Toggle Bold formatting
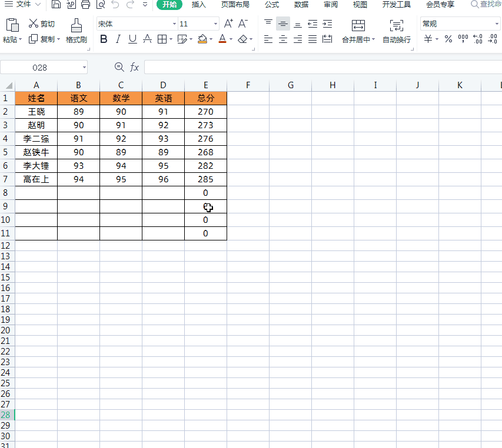This screenshot has width=502, height=448. 104,39
